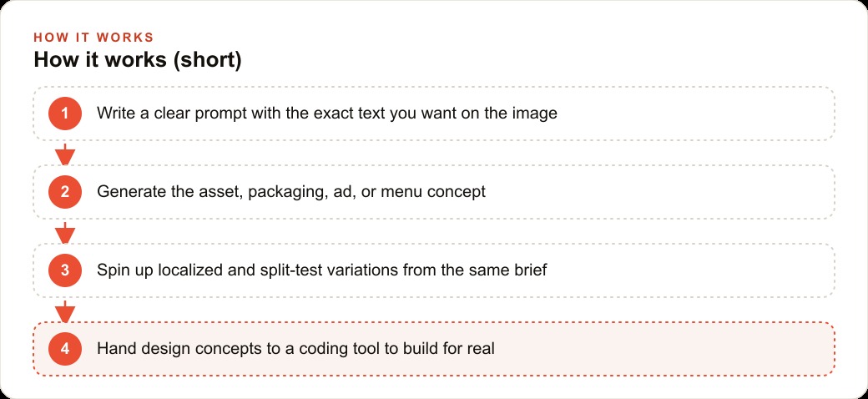Click the red step 4 circle
Viewport: 868px width, 399px height.
point(65,349)
